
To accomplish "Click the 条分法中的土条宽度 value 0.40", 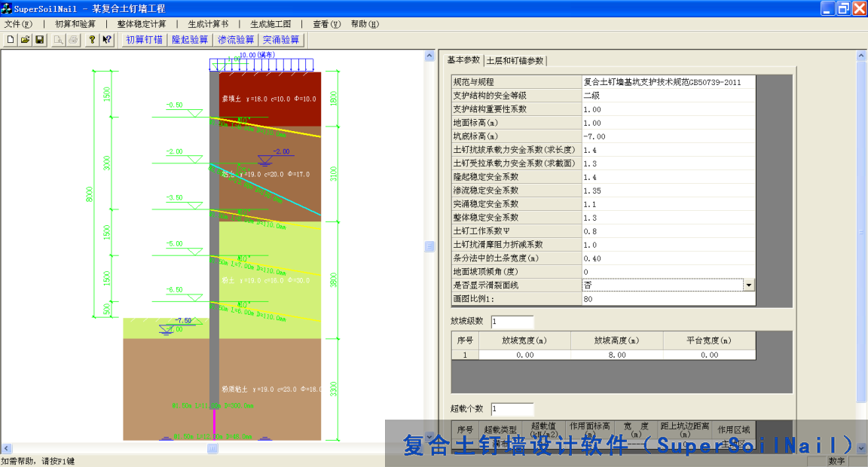I will click(668, 258).
